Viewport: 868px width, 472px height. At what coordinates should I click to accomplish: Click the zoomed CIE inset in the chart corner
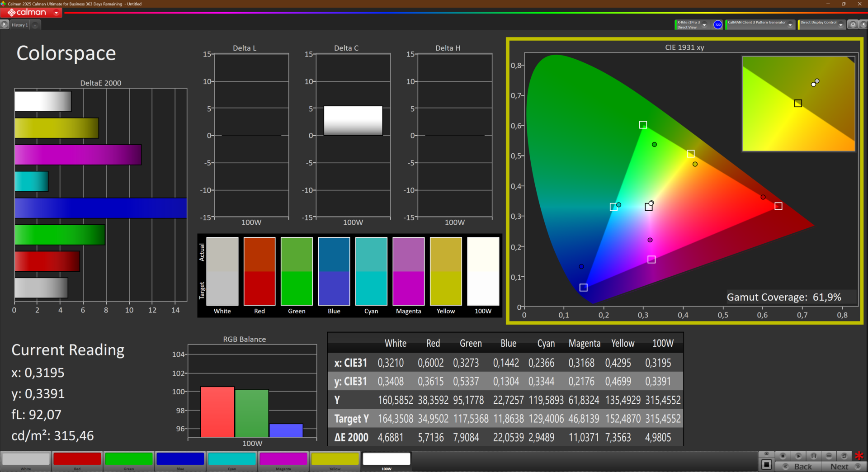798,104
